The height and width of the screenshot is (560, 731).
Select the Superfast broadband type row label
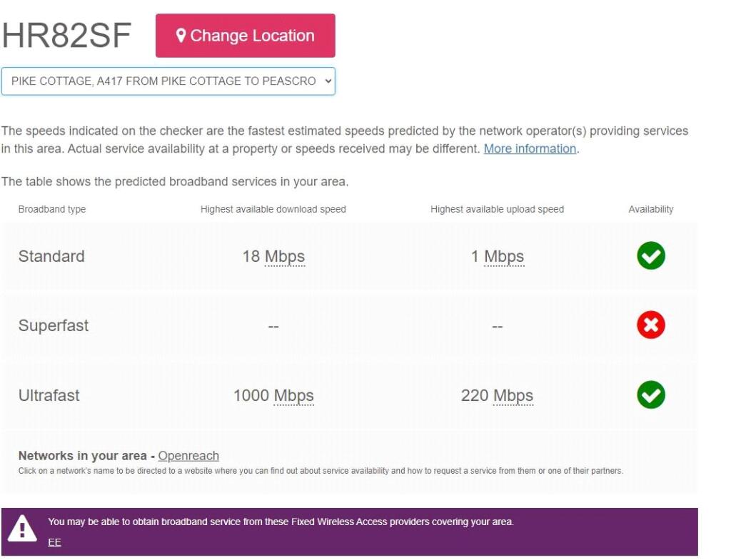pos(54,325)
